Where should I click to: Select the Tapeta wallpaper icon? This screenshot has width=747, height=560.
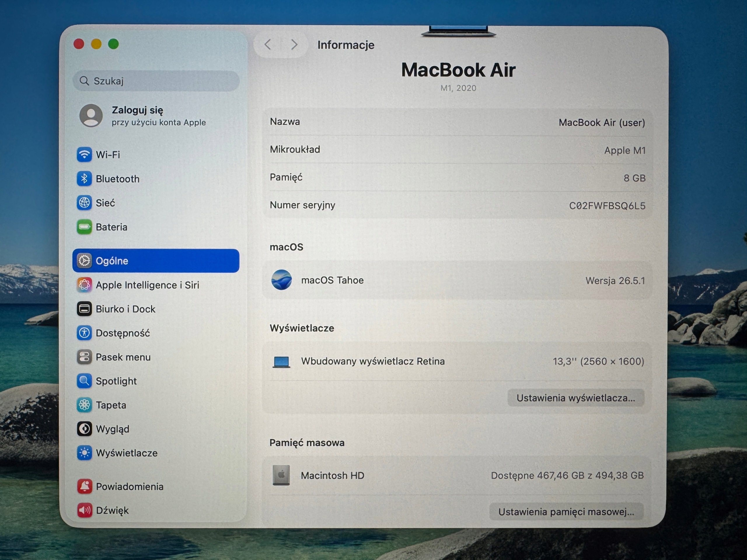click(x=84, y=405)
